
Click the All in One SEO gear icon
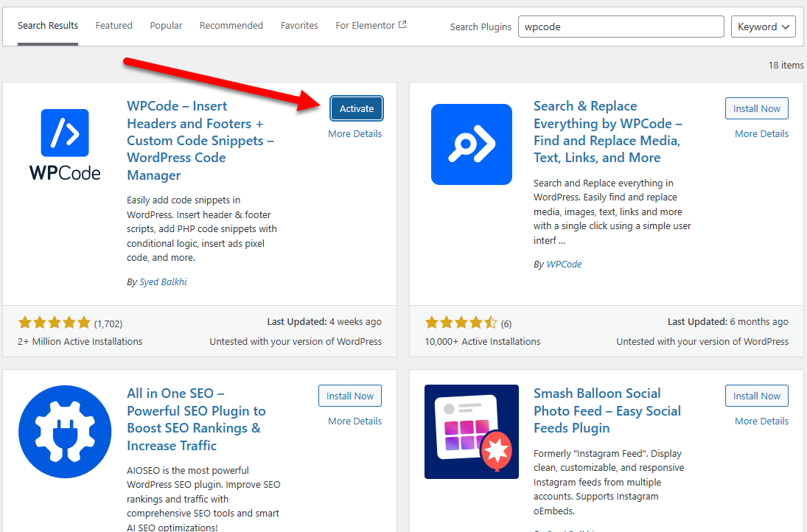(x=65, y=432)
